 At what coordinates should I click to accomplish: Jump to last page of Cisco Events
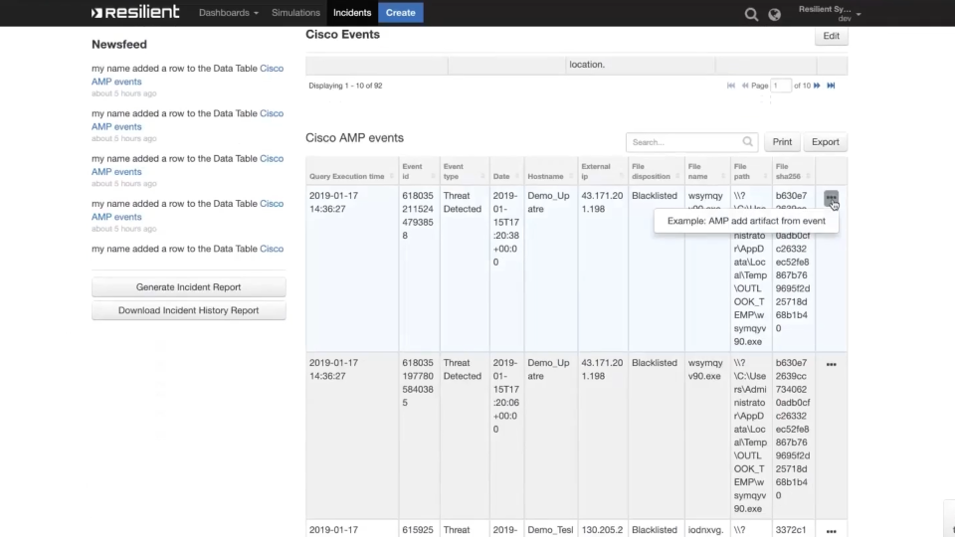pyautogui.click(x=831, y=86)
